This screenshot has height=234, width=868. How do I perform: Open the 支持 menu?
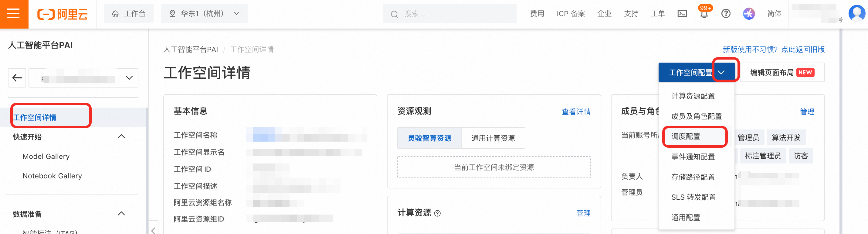tap(631, 14)
